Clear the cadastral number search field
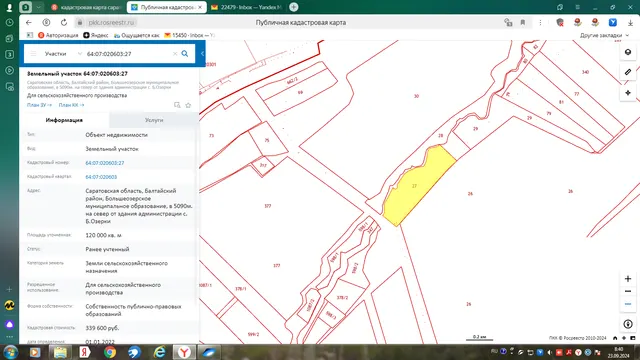The height and width of the screenshot is (360, 640). (175, 53)
